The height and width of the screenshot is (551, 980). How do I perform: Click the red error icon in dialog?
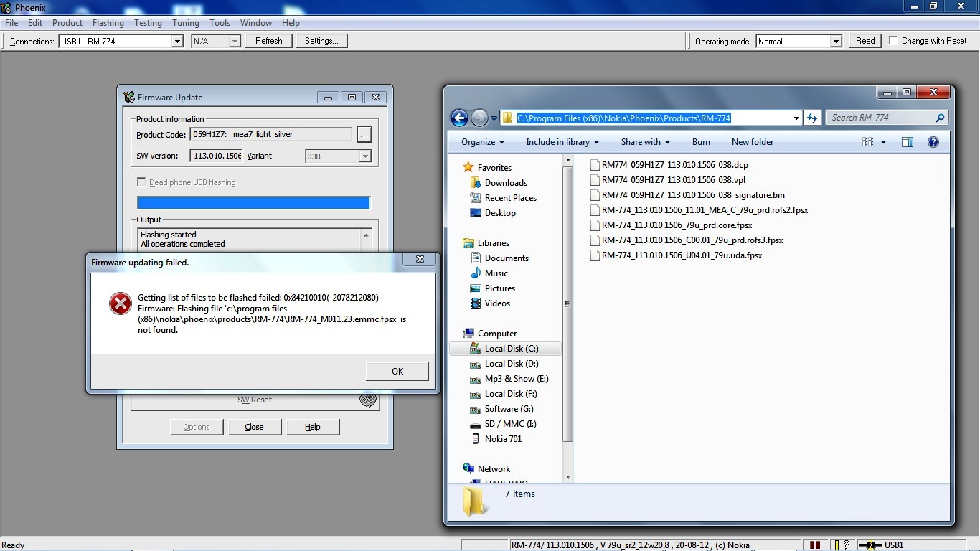120,303
